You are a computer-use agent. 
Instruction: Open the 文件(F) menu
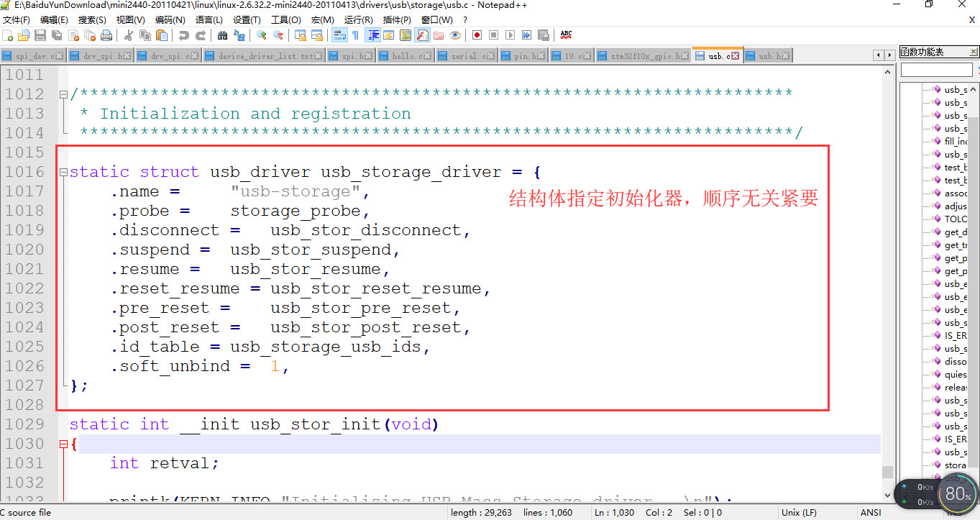16,20
